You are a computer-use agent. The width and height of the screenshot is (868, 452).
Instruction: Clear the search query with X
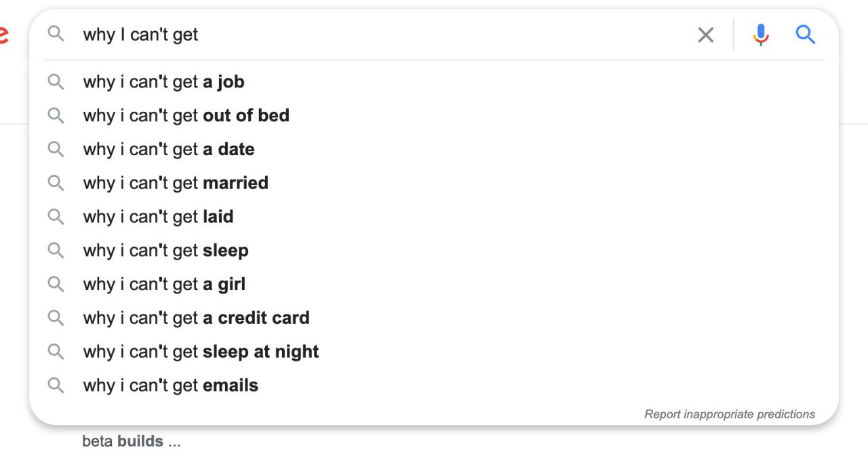(706, 35)
